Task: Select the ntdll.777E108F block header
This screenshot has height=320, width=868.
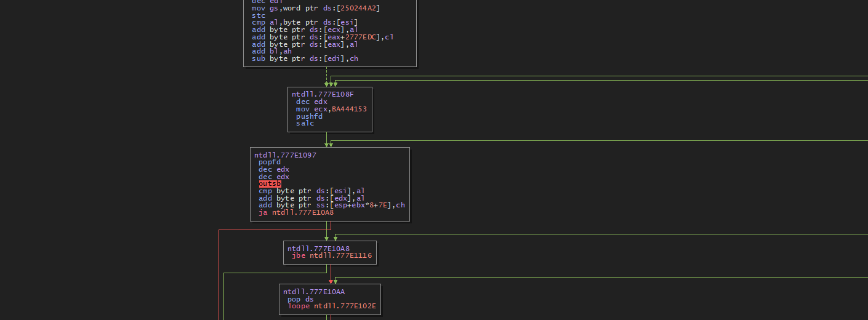Action: (323, 94)
